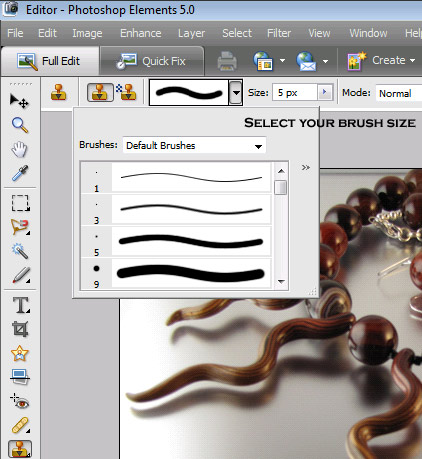Viewport: 422px width, 459px height.
Task: Select the Zoom magnifier tool
Action: click(x=20, y=125)
